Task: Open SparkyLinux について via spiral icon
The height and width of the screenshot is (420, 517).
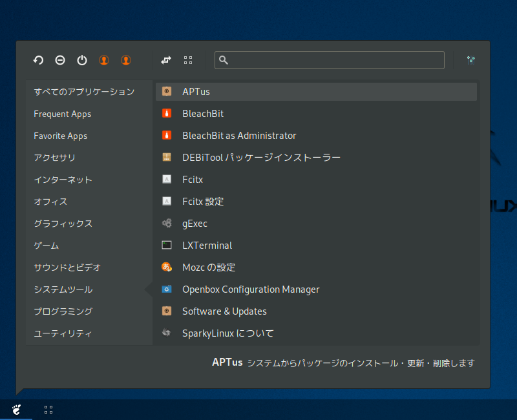Action: pyautogui.click(x=167, y=333)
